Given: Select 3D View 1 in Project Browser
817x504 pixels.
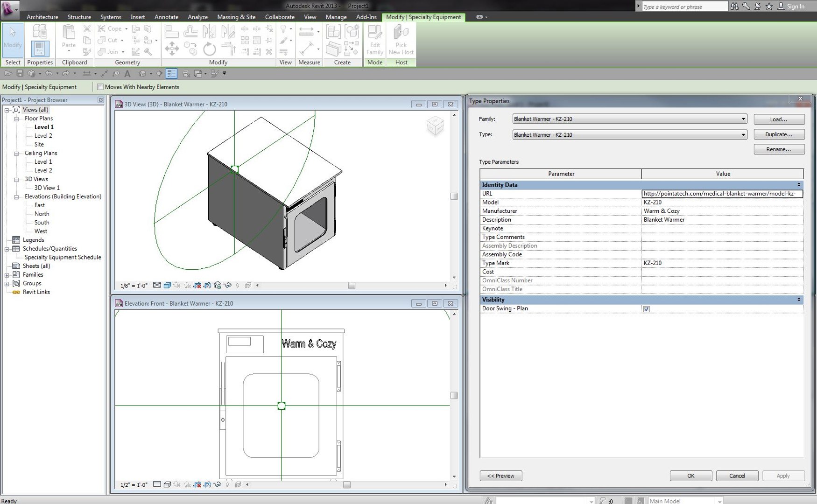Looking at the screenshot, I should (x=47, y=188).
